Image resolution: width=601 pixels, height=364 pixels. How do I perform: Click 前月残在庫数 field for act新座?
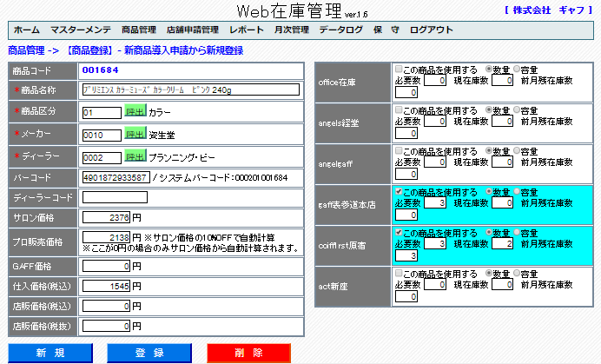(x=406, y=296)
